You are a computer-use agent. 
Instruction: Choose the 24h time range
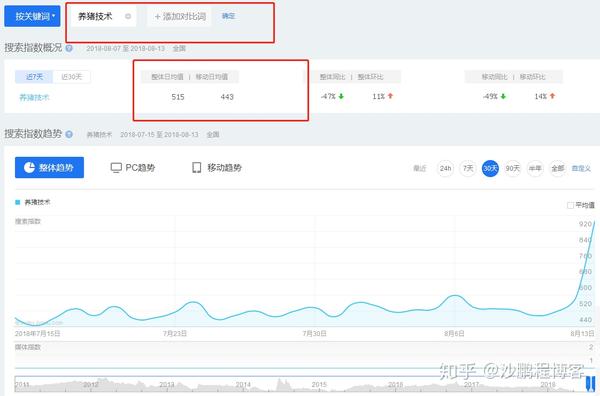(445, 168)
